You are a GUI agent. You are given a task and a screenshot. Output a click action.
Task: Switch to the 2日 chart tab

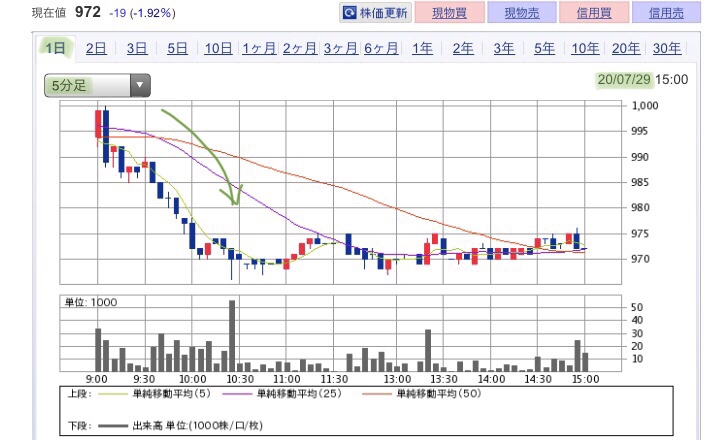96,48
